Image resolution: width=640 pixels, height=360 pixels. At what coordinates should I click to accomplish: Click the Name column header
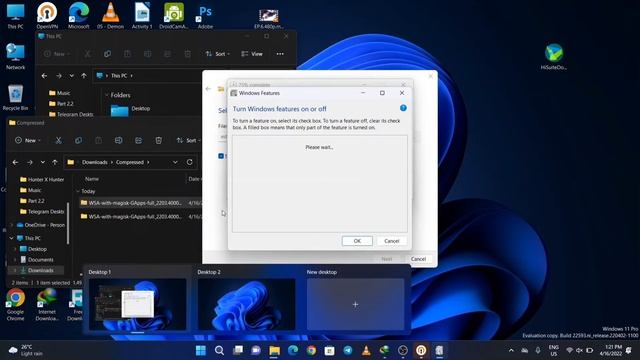pos(92,179)
